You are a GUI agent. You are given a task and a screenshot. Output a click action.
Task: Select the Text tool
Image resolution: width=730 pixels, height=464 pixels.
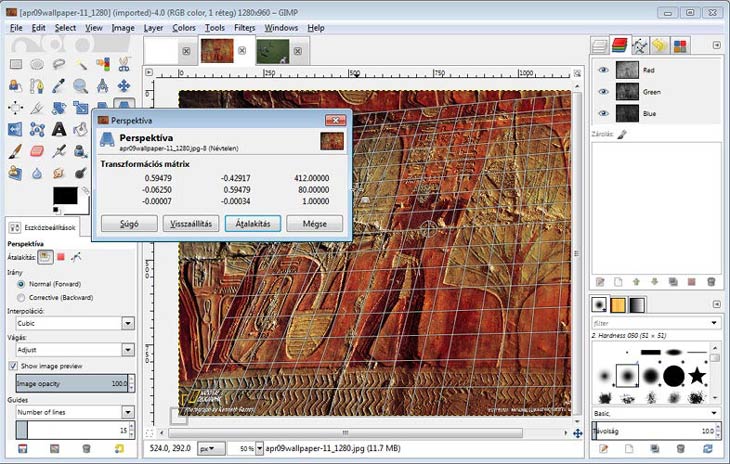click(59, 129)
